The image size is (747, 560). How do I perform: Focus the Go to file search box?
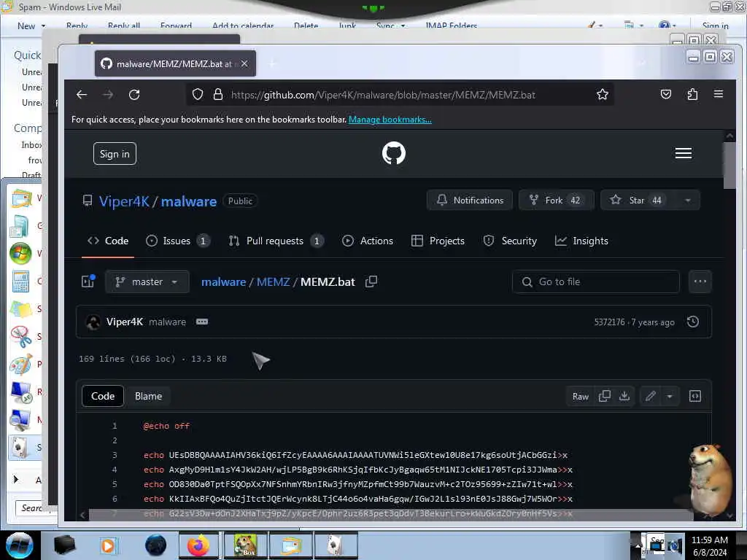coord(595,282)
